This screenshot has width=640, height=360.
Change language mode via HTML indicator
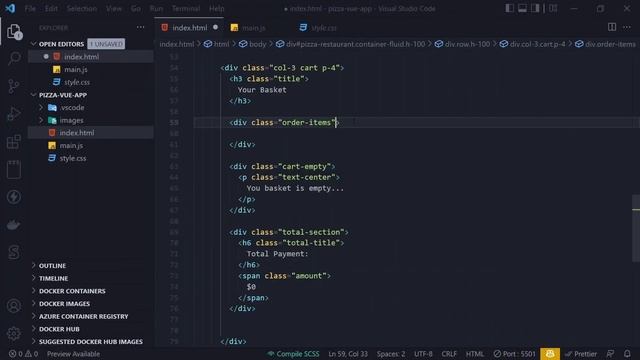pos(475,354)
